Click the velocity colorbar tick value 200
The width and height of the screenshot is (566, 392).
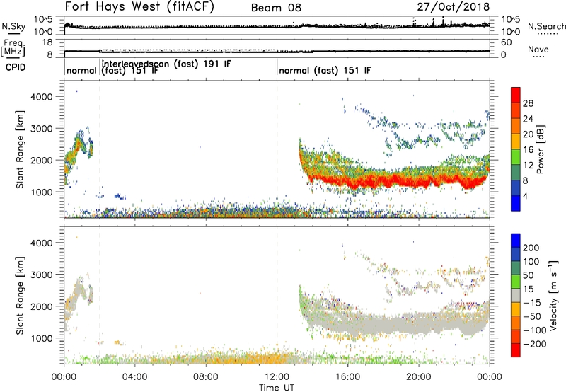[x=531, y=248]
